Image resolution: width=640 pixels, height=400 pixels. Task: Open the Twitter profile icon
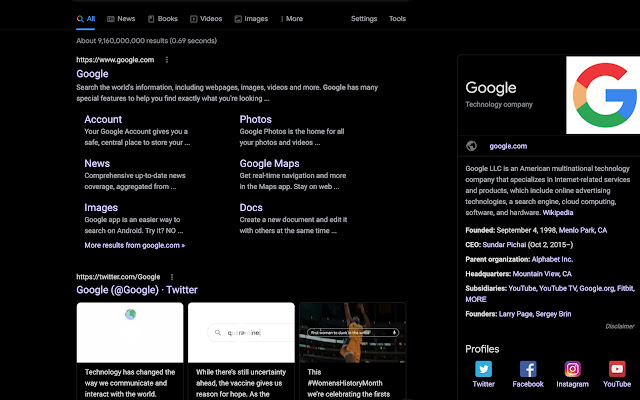pyautogui.click(x=483, y=369)
